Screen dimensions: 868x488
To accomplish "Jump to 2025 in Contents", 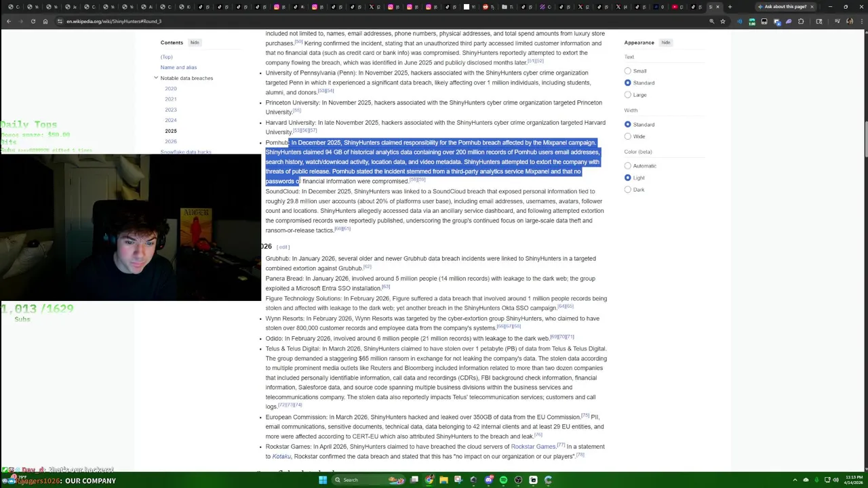I will (x=171, y=131).
